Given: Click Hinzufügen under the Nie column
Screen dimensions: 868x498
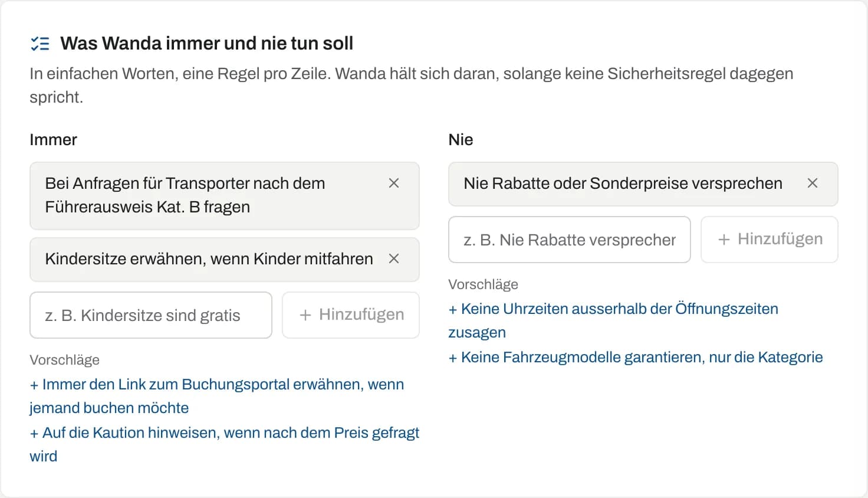Looking at the screenshot, I should (770, 240).
